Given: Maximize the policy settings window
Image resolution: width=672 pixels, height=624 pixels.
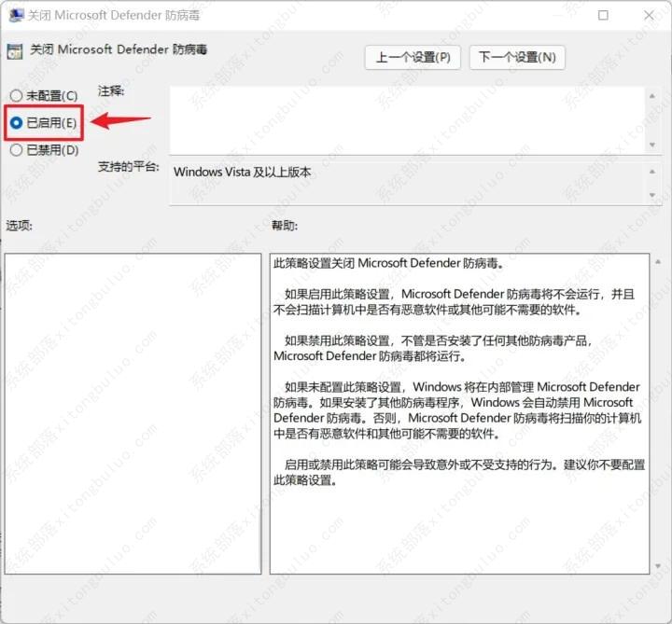Looking at the screenshot, I should 603,16.
